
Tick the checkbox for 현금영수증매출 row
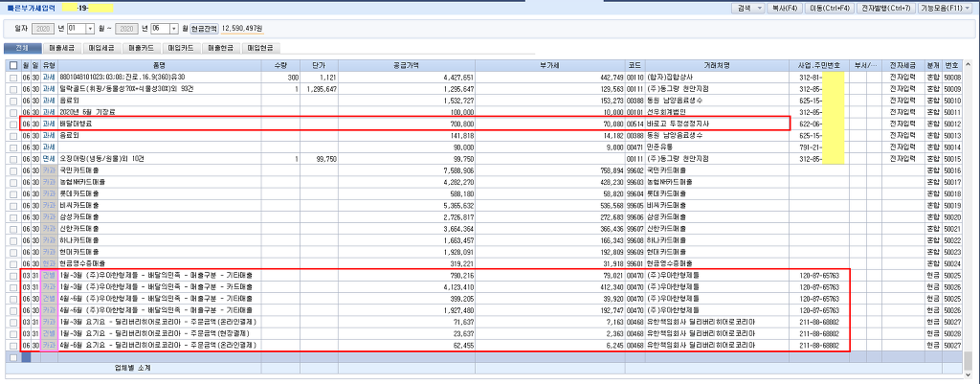pyautogui.click(x=12, y=263)
